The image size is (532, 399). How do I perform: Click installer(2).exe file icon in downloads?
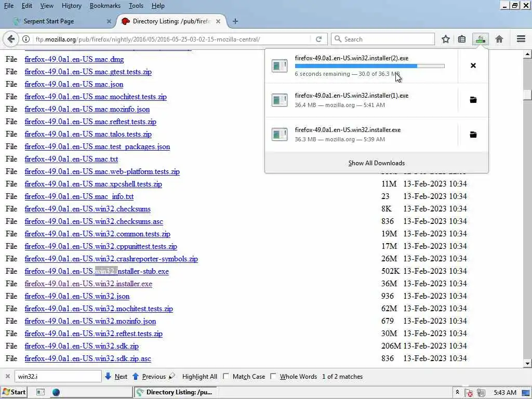[x=280, y=65]
